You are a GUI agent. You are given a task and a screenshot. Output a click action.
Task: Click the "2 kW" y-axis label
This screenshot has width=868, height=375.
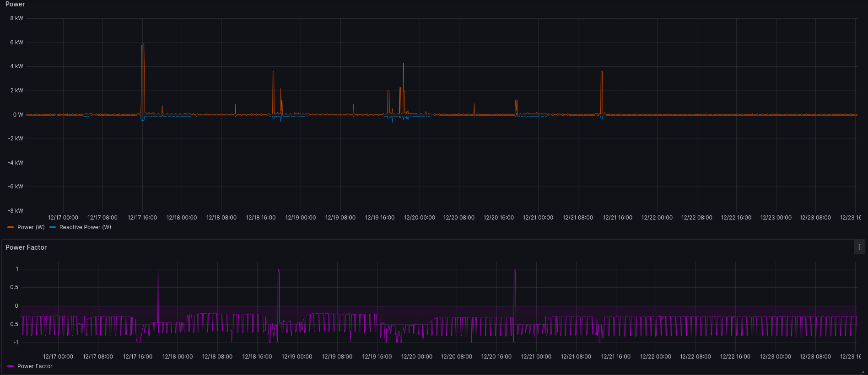[17, 91]
